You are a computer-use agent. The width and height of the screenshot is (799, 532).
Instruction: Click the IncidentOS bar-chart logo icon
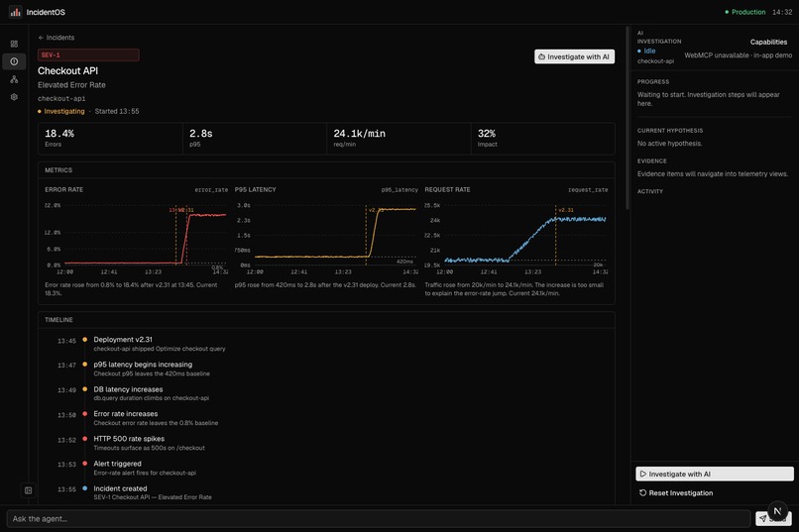tap(15, 12)
